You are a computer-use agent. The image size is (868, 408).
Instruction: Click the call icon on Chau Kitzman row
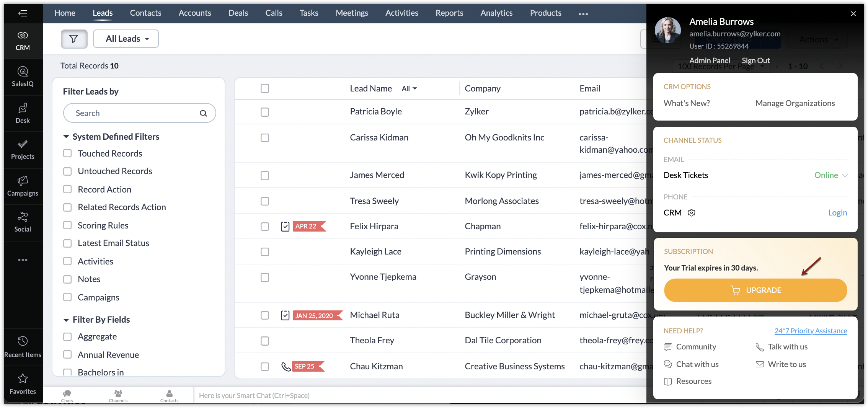286,366
